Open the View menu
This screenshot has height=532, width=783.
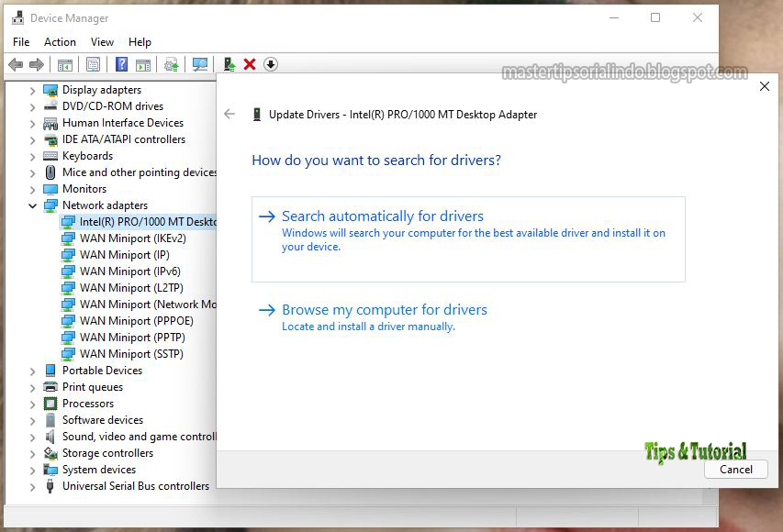pos(102,42)
